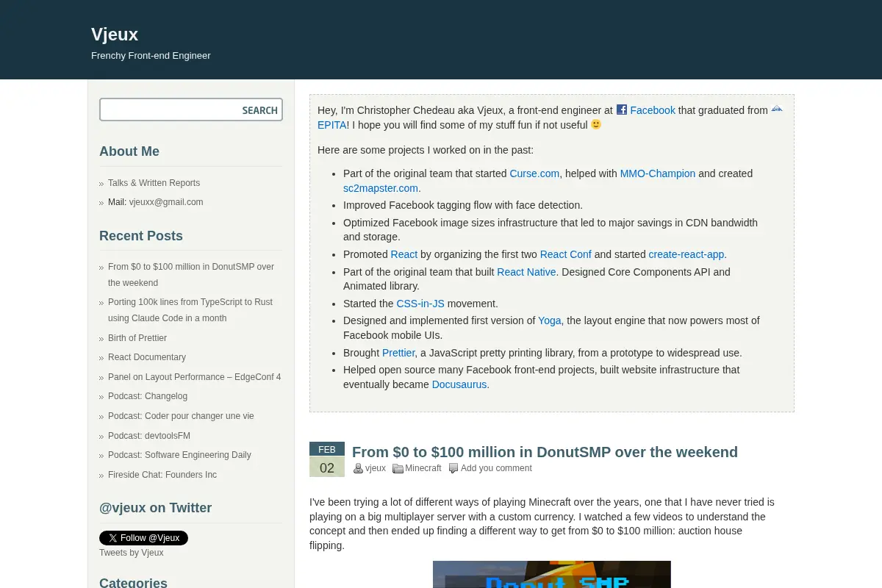Open the DonutSMP post title

click(545, 452)
